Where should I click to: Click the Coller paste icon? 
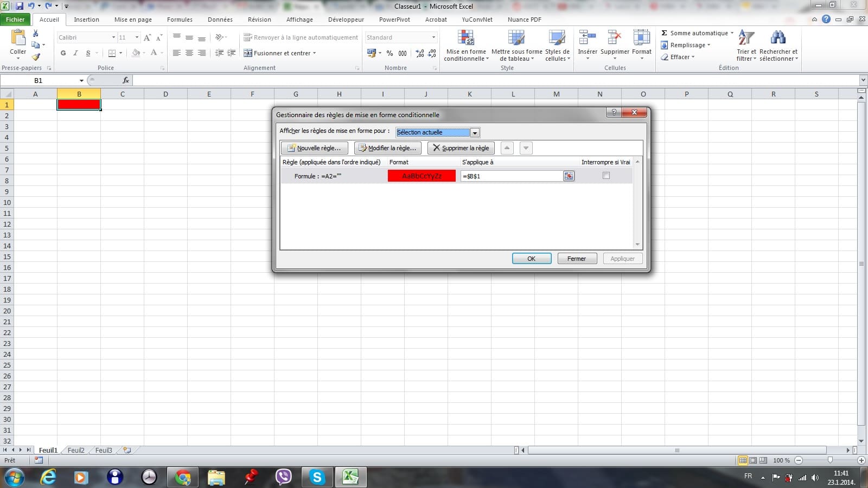[x=18, y=38]
